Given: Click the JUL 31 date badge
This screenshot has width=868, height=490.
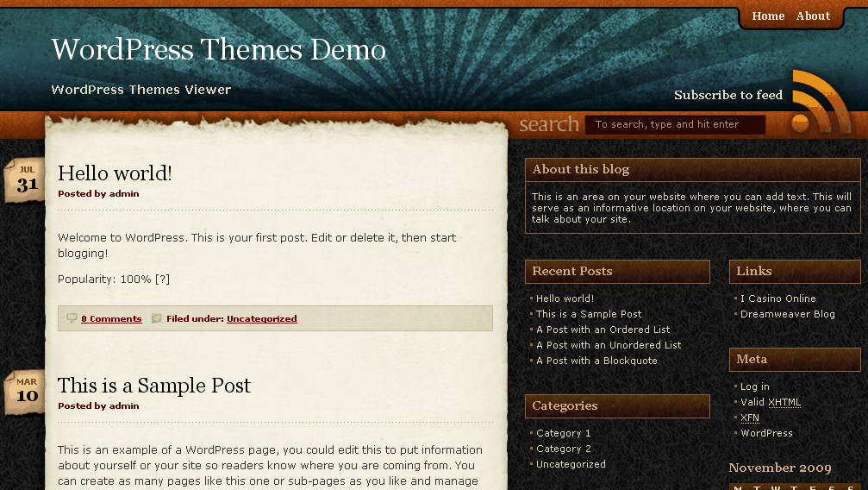Looking at the screenshot, I should (24, 180).
